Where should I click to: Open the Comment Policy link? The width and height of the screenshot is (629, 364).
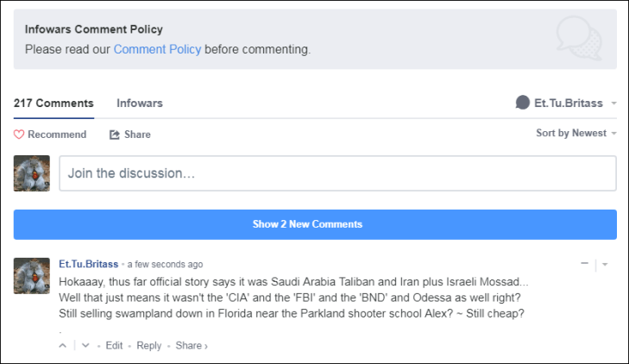pos(157,49)
